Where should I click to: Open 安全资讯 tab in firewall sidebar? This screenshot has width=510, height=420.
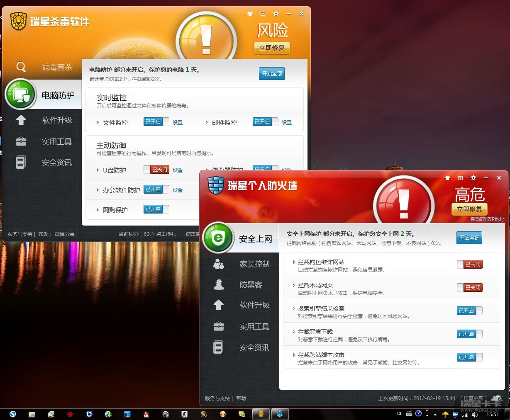coord(254,347)
